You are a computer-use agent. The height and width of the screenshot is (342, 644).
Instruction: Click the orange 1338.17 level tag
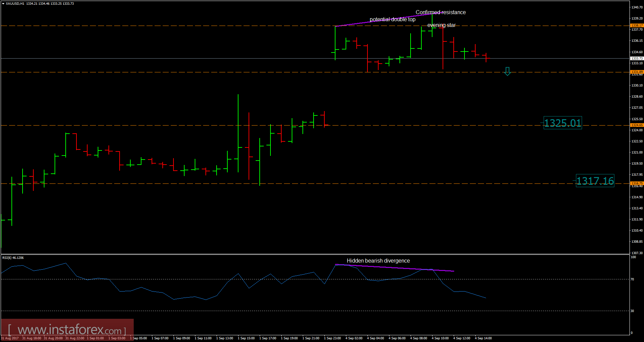(637, 26)
